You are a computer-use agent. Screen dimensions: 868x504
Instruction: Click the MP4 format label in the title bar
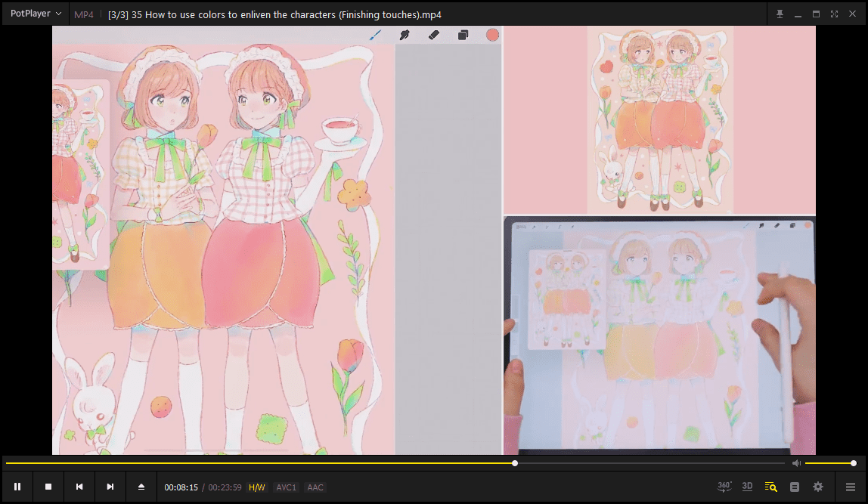84,15
